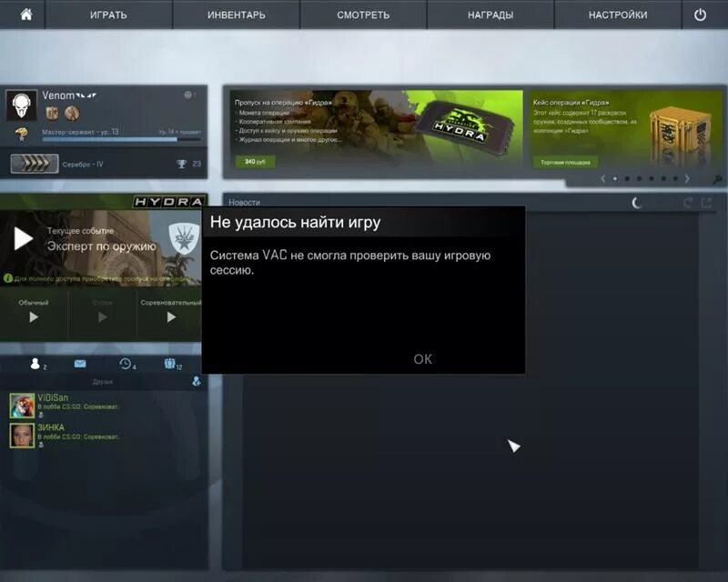Select the third banner page dot
Screen dimensions: 728x582
(x=640, y=178)
